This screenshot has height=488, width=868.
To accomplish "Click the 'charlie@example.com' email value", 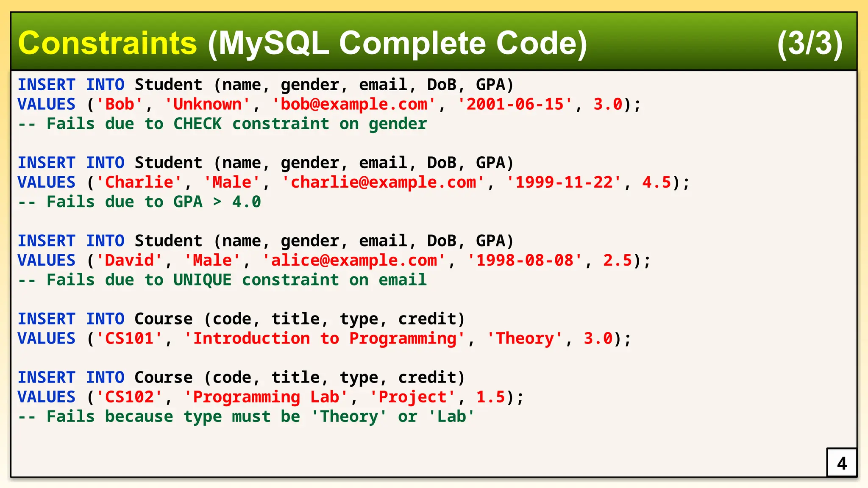I will point(383,182).
